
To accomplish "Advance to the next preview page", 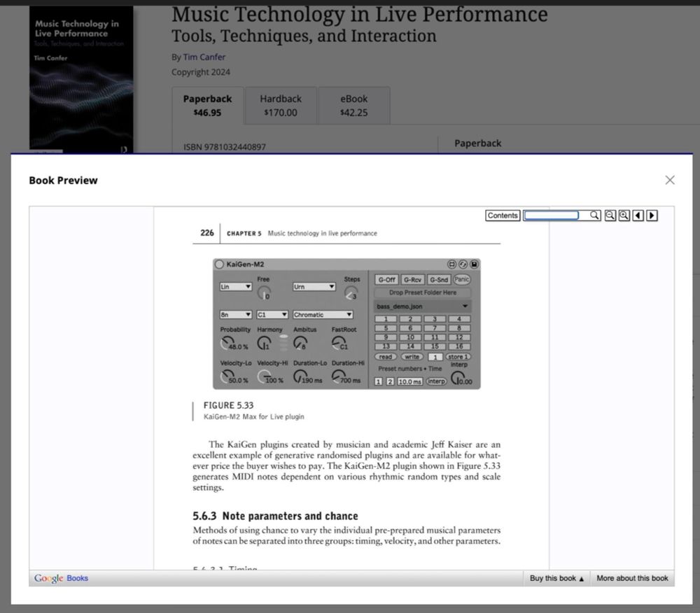I will coord(652,216).
